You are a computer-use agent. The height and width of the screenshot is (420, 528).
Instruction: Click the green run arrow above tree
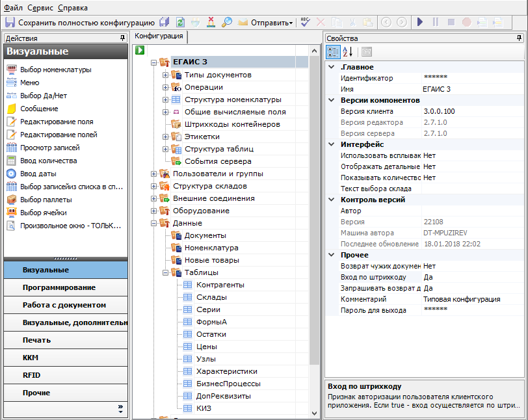point(140,50)
